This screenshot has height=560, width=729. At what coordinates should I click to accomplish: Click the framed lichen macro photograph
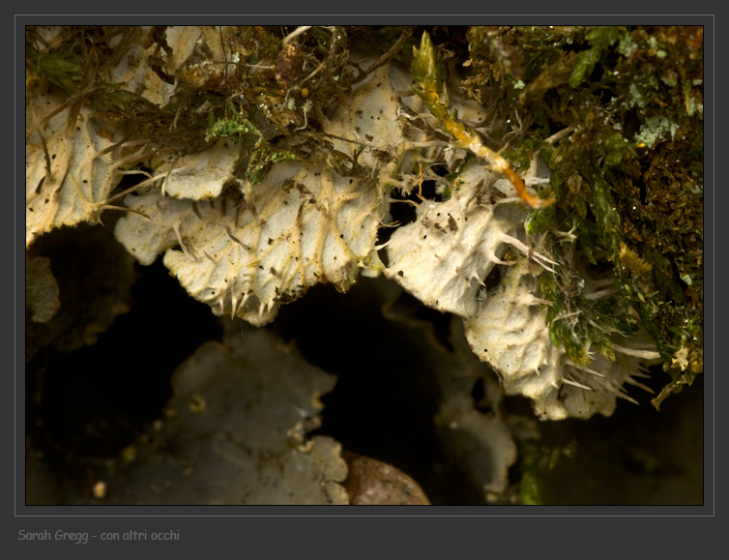364,265
